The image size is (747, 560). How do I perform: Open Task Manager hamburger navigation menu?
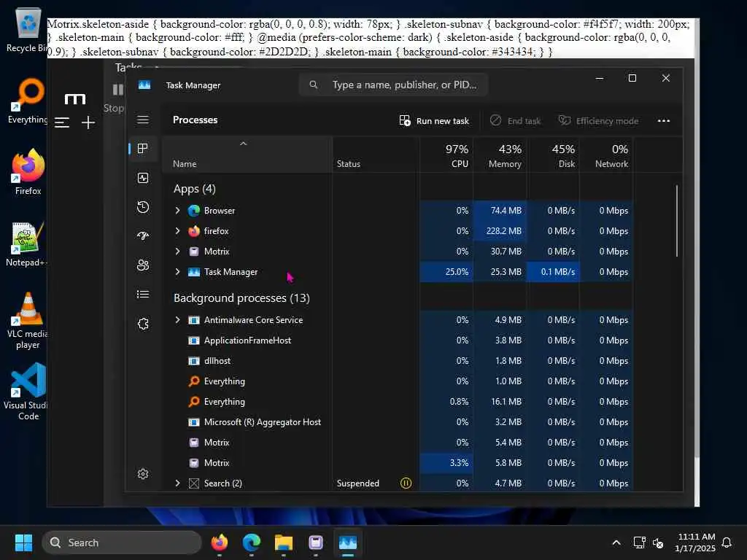[x=143, y=120]
